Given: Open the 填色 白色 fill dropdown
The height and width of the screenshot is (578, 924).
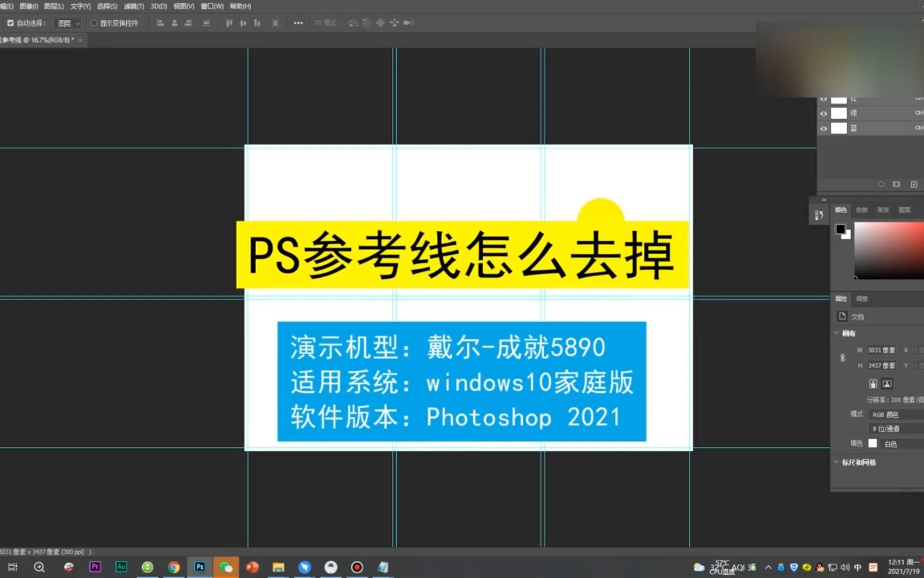Looking at the screenshot, I should [902, 444].
